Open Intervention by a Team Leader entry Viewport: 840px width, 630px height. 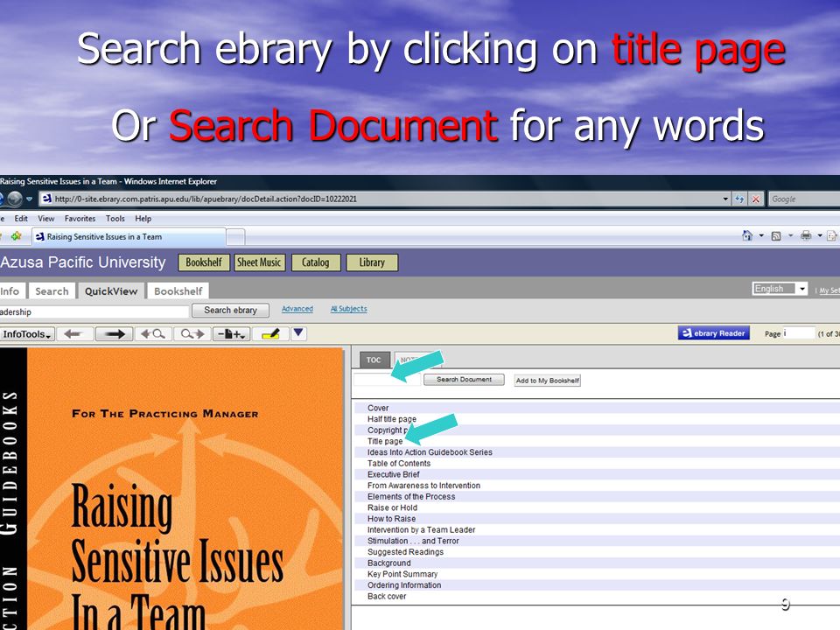click(421, 530)
